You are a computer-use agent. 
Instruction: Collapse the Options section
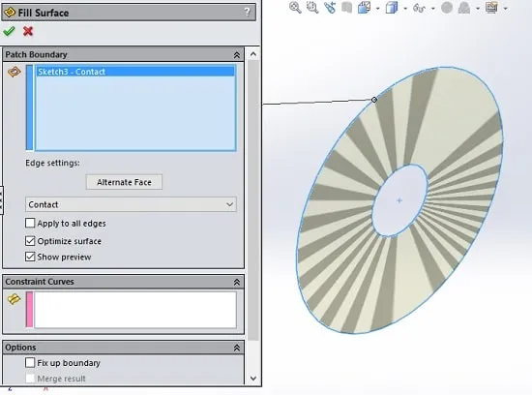(237, 348)
